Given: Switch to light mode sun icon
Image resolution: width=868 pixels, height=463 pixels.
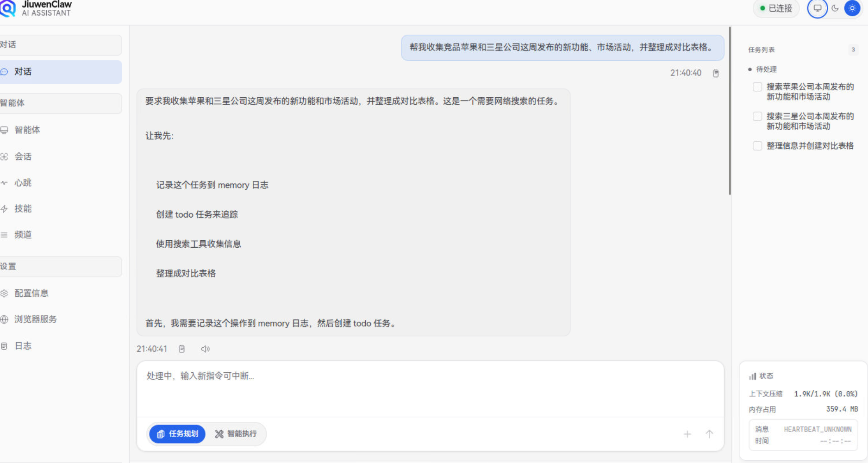Looking at the screenshot, I should (852, 8).
